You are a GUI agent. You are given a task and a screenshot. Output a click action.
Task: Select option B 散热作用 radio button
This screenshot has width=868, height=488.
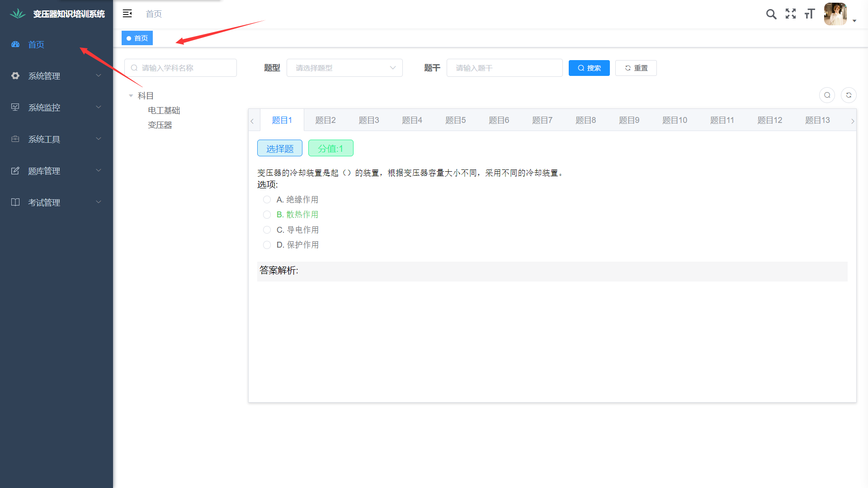tap(267, 215)
